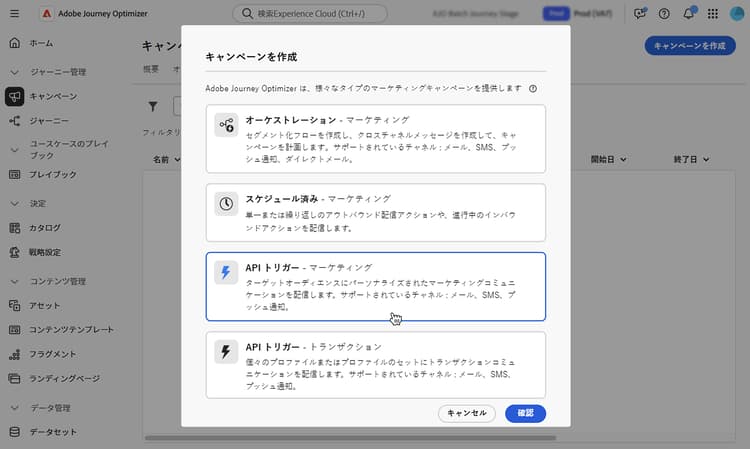Open アセット in sidebar
Screen dimensions: 750x449
tap(44, 305)
